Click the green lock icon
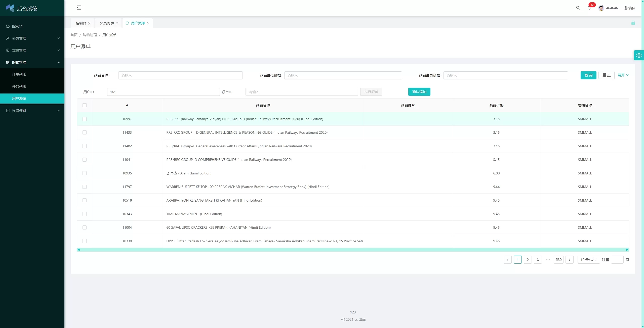Image resolution: width=644 pixels, height=328 pixels. (x=633, y=23)
